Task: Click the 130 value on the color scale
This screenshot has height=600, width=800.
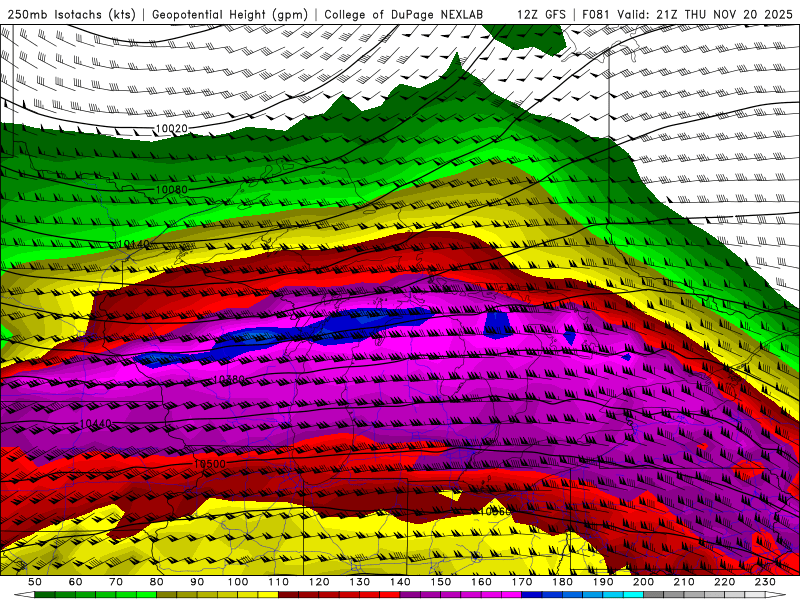Action: coord(359,582)
